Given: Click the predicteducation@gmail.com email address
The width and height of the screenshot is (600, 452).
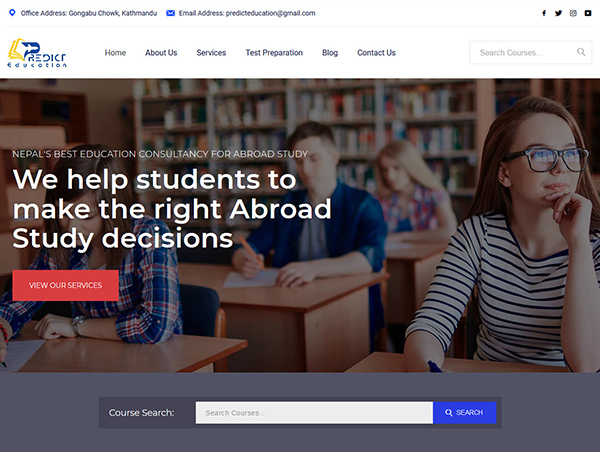Looking at the screenshot, I should point(270,13).
